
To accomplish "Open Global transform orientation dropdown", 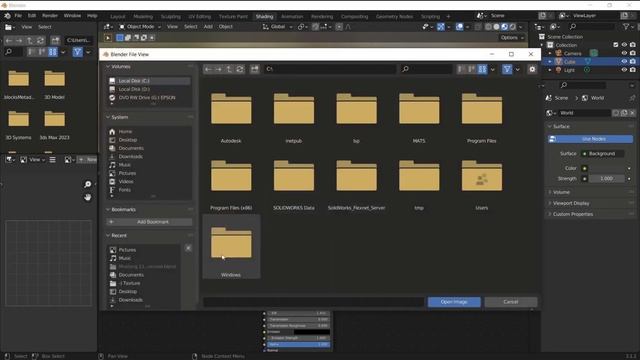I will (278, 27).
